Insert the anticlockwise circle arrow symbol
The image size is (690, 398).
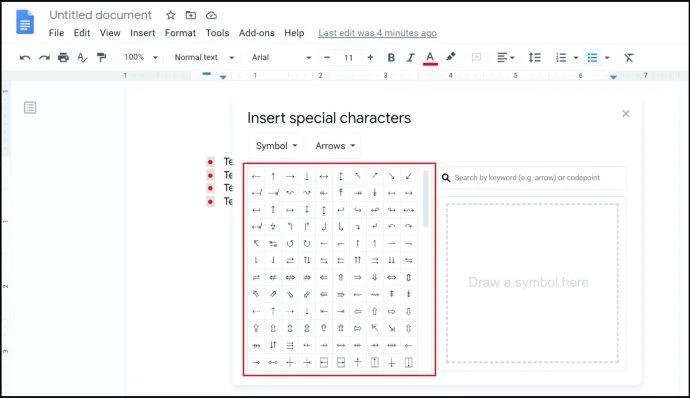(x=290, y=243)
